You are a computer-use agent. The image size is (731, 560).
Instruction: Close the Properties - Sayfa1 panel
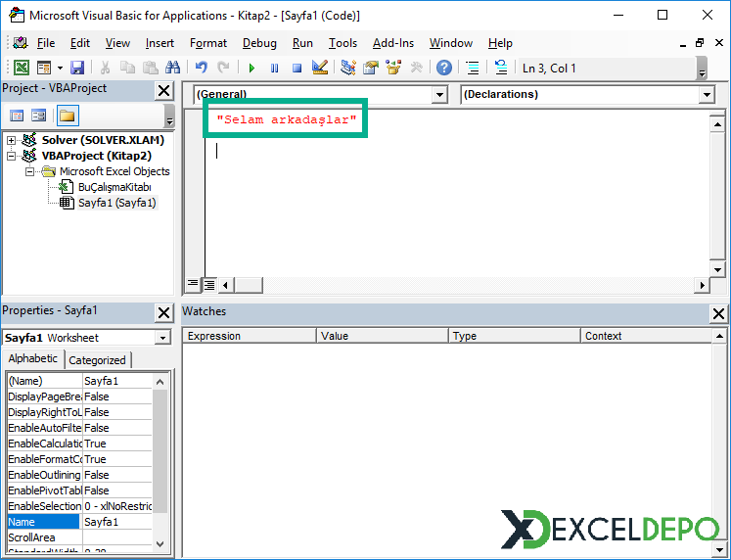(164, 312)
